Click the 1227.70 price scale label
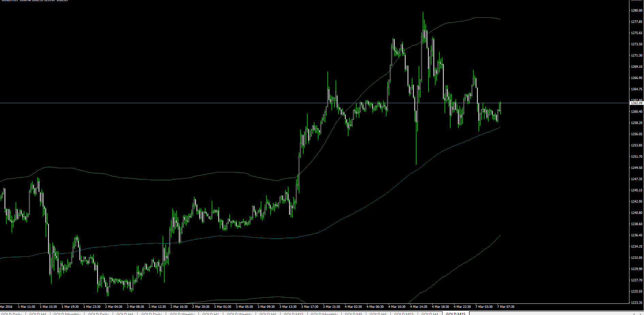The image size is (644, 315). point(637,280)
